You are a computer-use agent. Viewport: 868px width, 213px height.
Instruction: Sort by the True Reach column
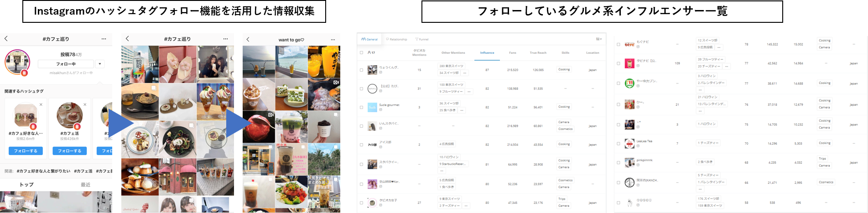[x=538, y=53]
